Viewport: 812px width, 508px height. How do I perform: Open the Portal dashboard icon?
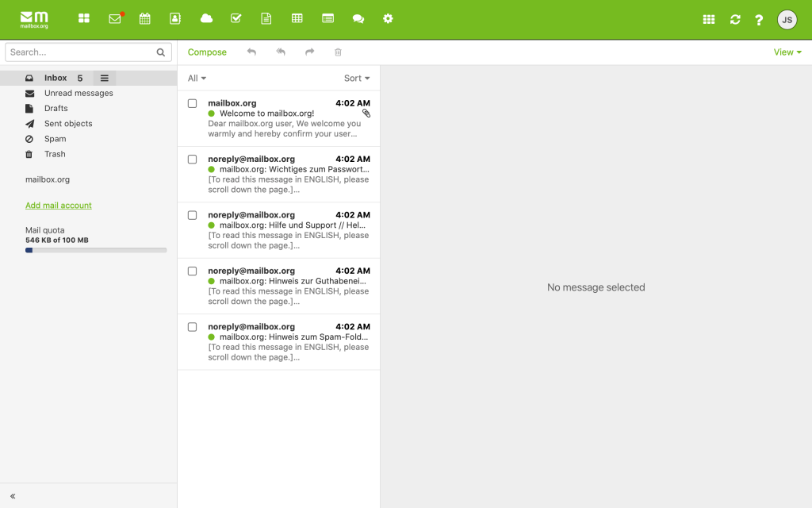(x=84, y=19)
